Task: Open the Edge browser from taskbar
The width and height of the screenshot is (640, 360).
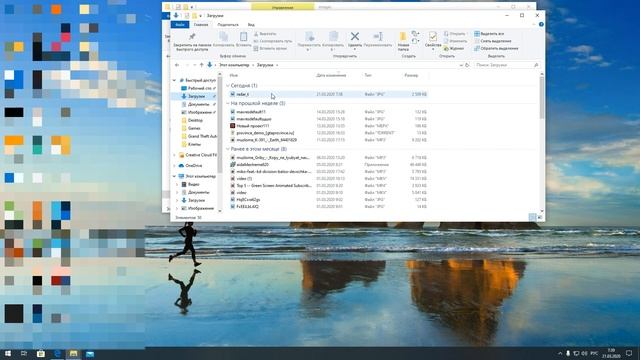Action: point(57,353)
